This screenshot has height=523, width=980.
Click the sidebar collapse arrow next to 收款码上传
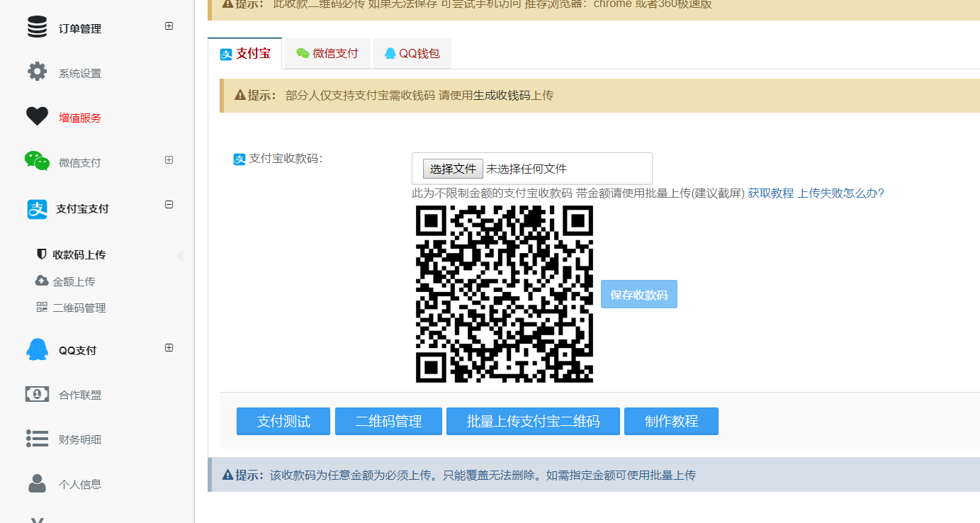tap(180, 255)
